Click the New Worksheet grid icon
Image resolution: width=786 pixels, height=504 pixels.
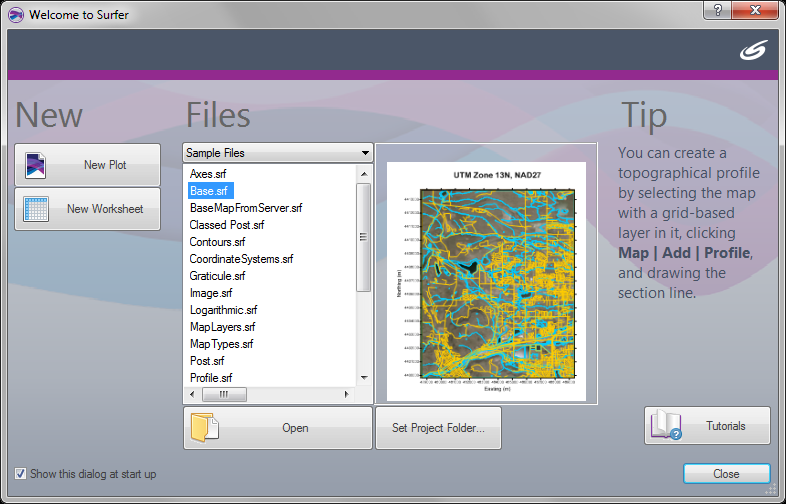pos(36,209)
